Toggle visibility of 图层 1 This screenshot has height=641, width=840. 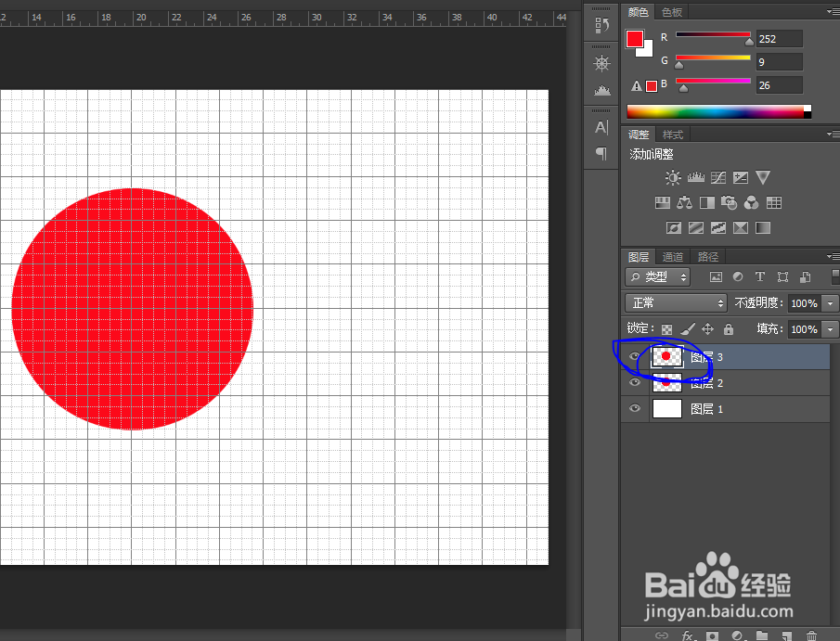point(635,408)
